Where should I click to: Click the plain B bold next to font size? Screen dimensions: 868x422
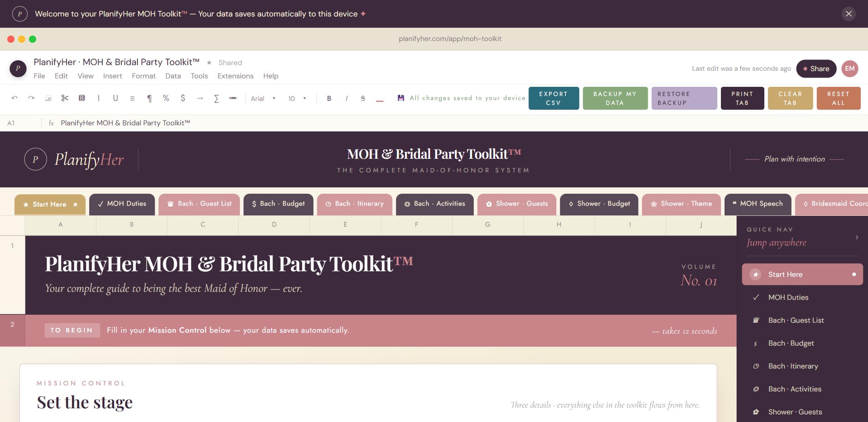pos(329,98)
